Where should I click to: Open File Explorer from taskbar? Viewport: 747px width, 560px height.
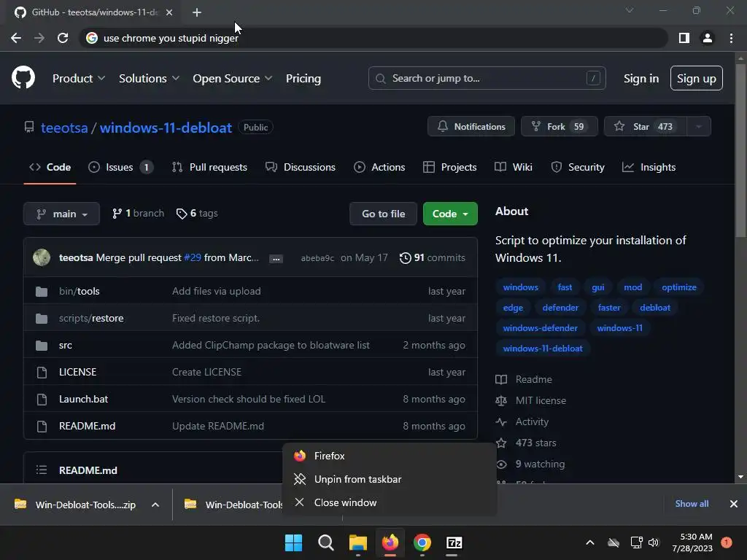[x=357, y=542]
